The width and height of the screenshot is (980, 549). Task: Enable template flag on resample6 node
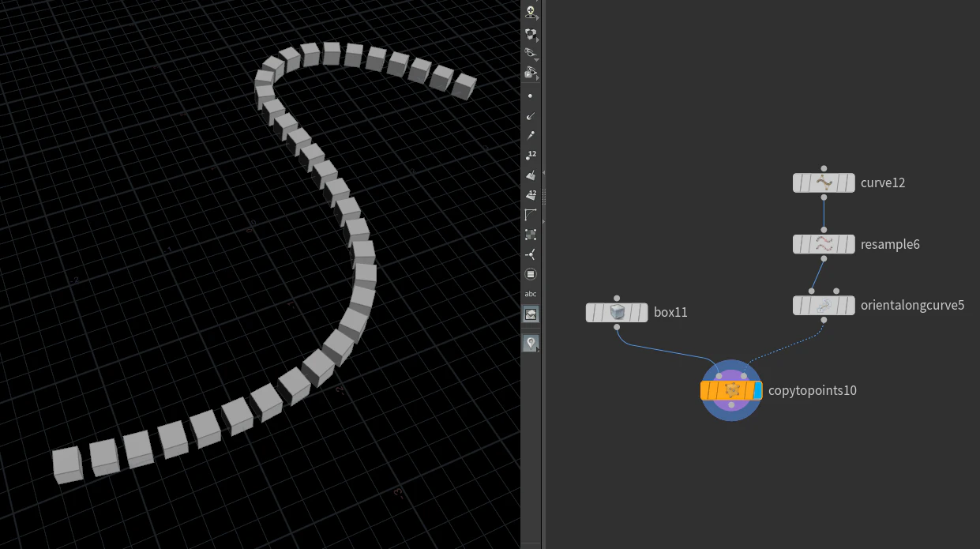coord(840,244)
